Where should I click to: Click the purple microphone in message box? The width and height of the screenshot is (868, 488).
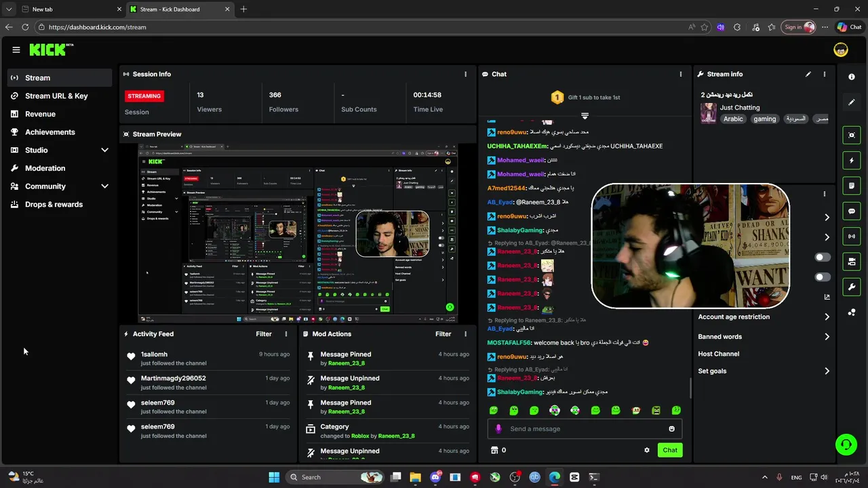pos(498,428)
